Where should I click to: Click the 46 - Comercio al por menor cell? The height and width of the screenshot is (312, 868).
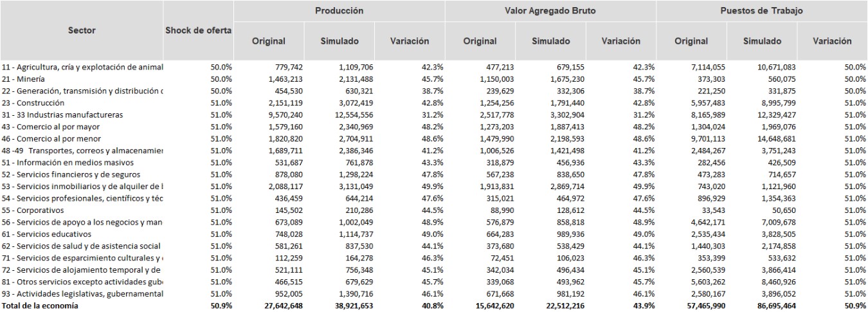(x=51, y=139)
